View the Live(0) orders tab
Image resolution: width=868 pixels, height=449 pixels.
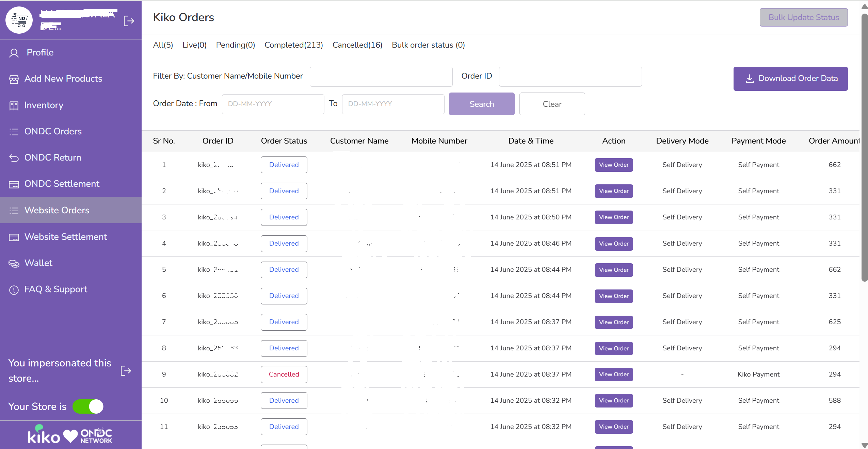194,45
